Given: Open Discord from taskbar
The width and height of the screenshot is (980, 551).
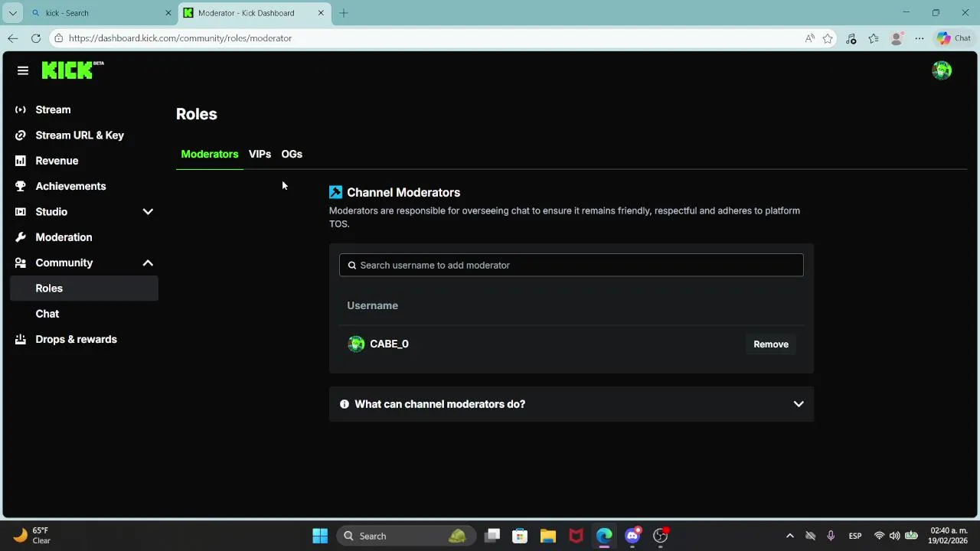Looking at the screenshot, I should pos(632,536).
